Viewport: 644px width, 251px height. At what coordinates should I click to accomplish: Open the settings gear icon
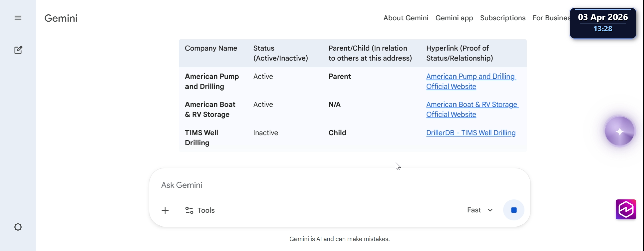(x=18, y=227)
